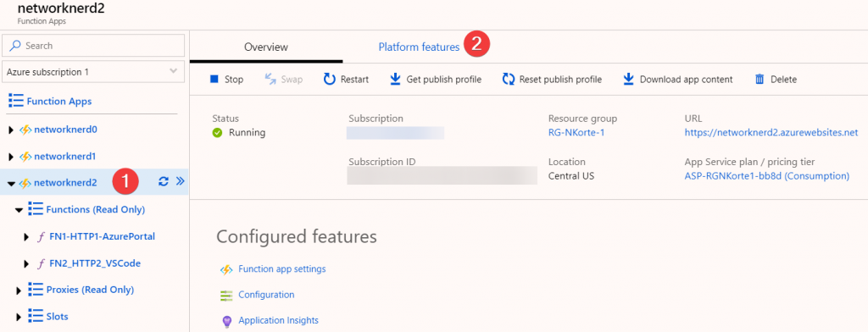The height and width of the screenshot is (332, 868).
Task: Click the Restart toolbar label
Action: coord(355,80)
